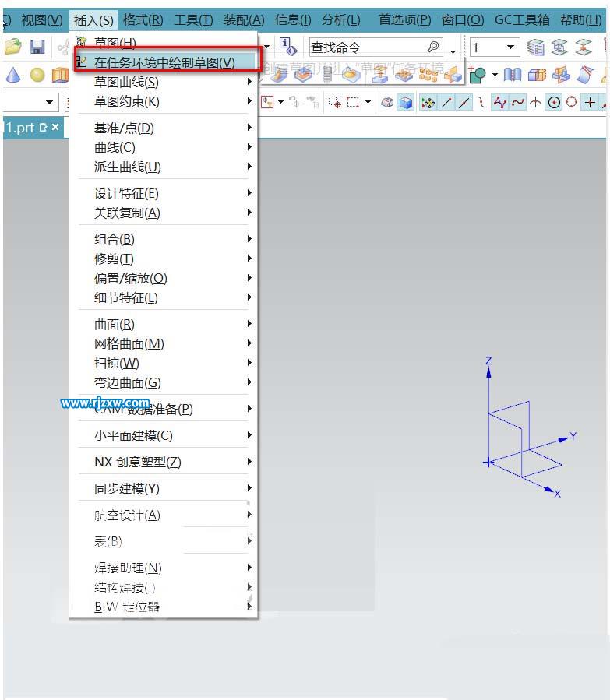Expand 草图曲线(S) submenu arrow
610x700 pixels.
249,82
